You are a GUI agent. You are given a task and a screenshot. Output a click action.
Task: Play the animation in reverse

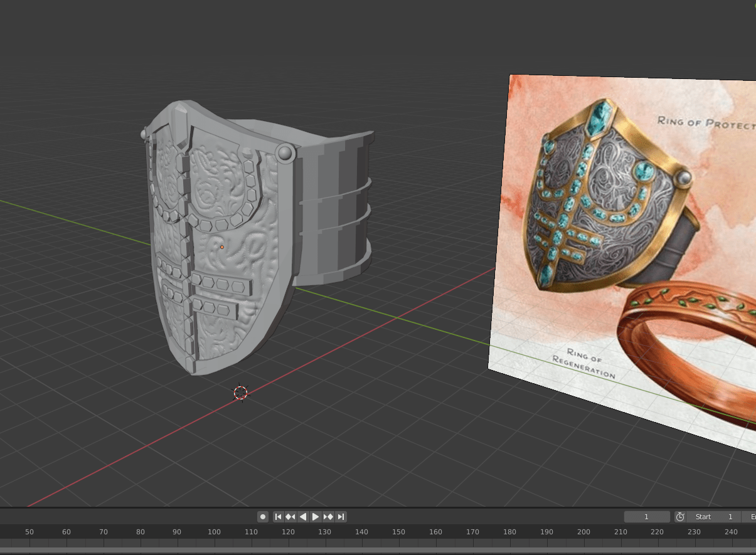(x=303, y=517)
